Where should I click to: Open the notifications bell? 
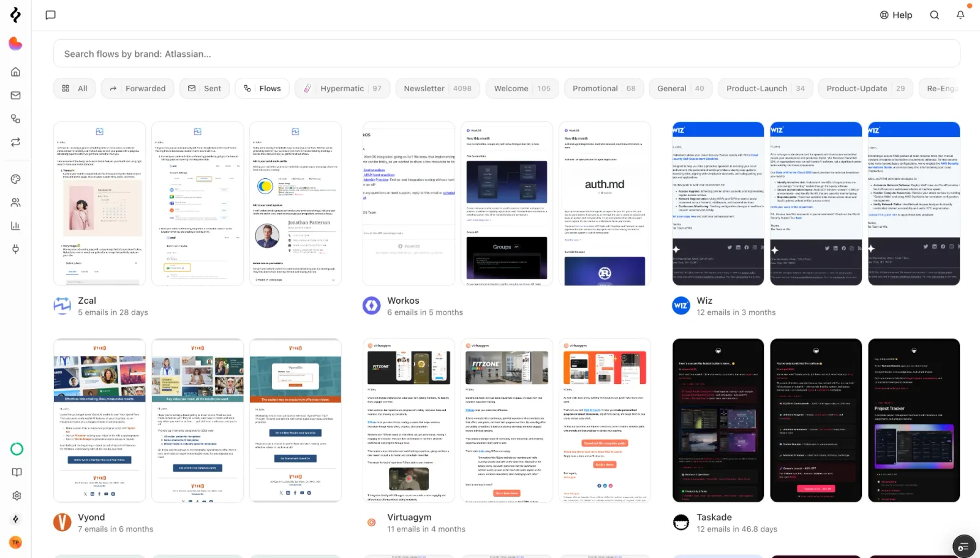960,15
